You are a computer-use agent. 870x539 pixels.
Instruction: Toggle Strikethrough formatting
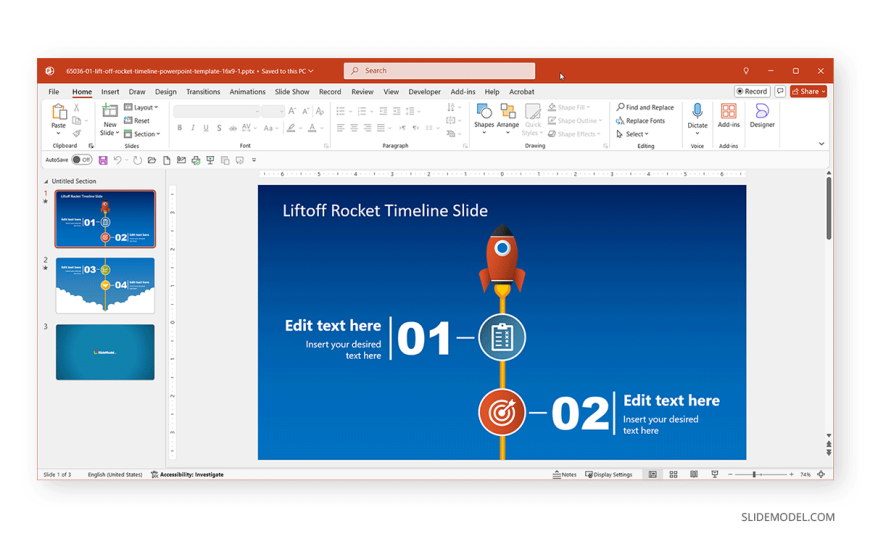[232, 128]
